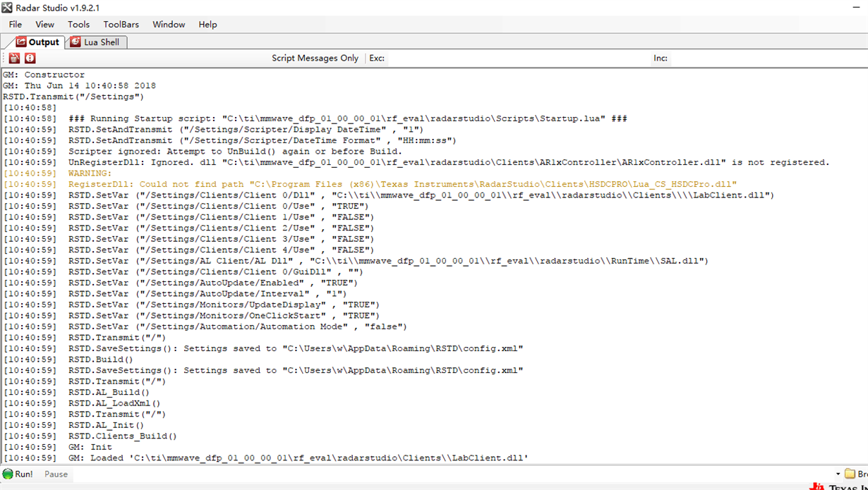Open the Window menu

169,24
